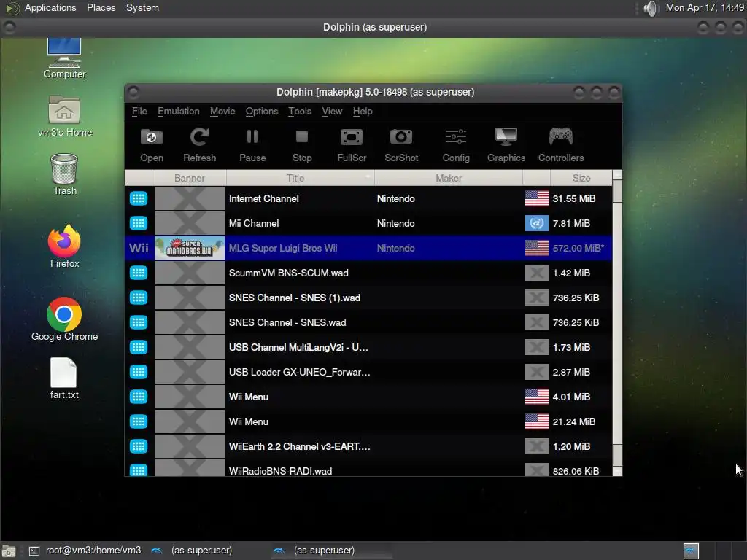Select the Internet Channel row title
The width and height of the screenshot is (747, 560).
click(x=263, y=198)
